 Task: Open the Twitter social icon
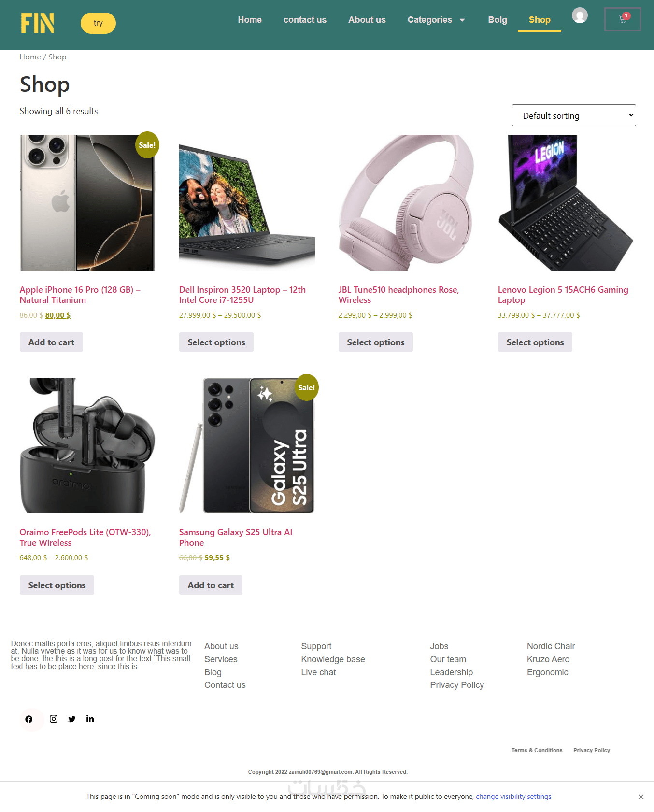pyautogui.click(x=72, y=719)
